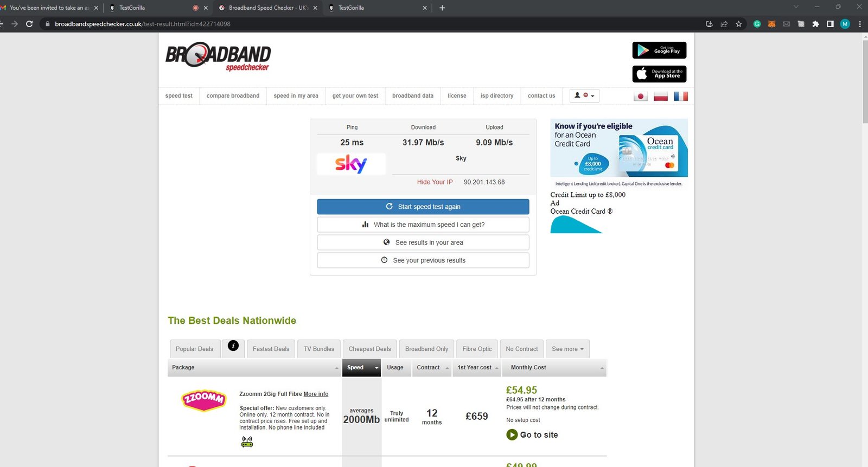Go forward using the browser forward arrow
Viewport: 868px width, 467px height.
15,24
